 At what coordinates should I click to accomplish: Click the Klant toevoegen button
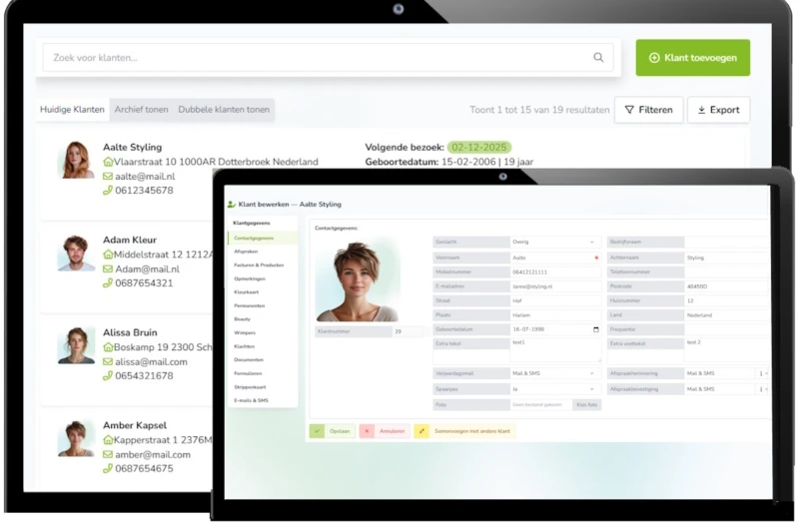pyautogui.click(x=692, y=58)
